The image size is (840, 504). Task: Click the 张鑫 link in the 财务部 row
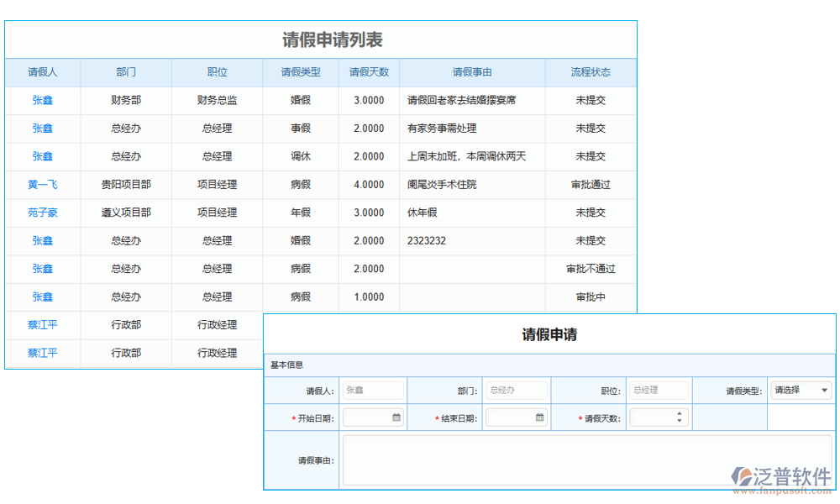pos(42,100)
